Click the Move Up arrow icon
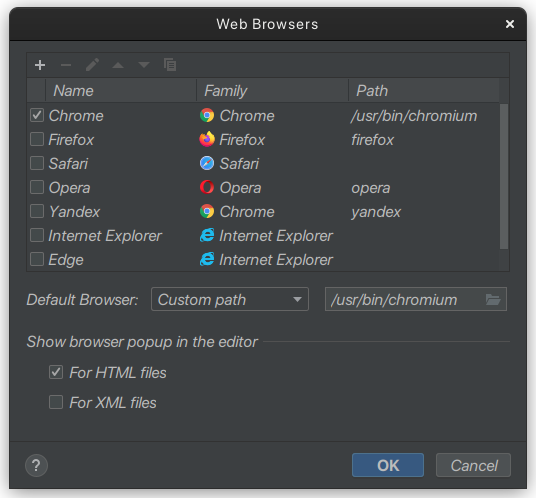Screen dimensions: 536x498 (118, 65)
